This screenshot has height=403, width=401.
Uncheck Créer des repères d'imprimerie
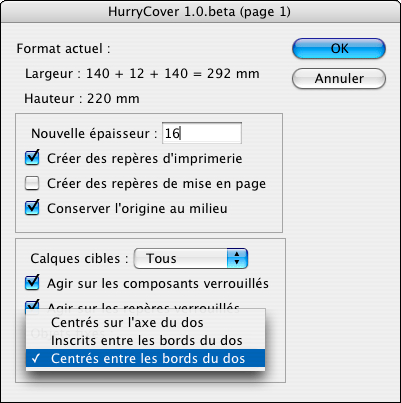32,158
